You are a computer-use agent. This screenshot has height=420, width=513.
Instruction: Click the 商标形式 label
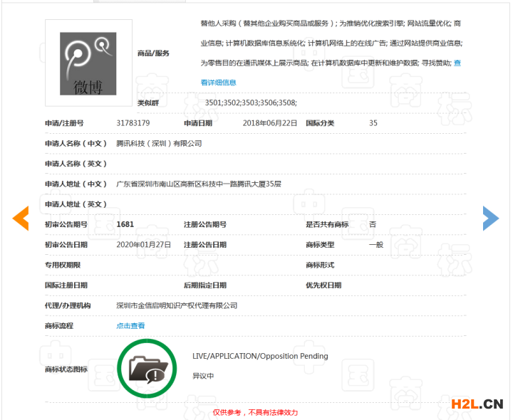click(x=320, y=265)
